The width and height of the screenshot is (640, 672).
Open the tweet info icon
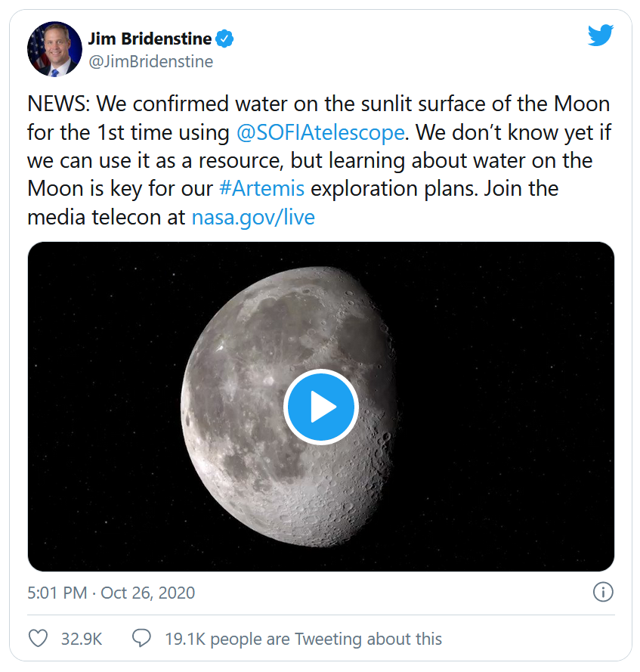click(x=602, y=593)
